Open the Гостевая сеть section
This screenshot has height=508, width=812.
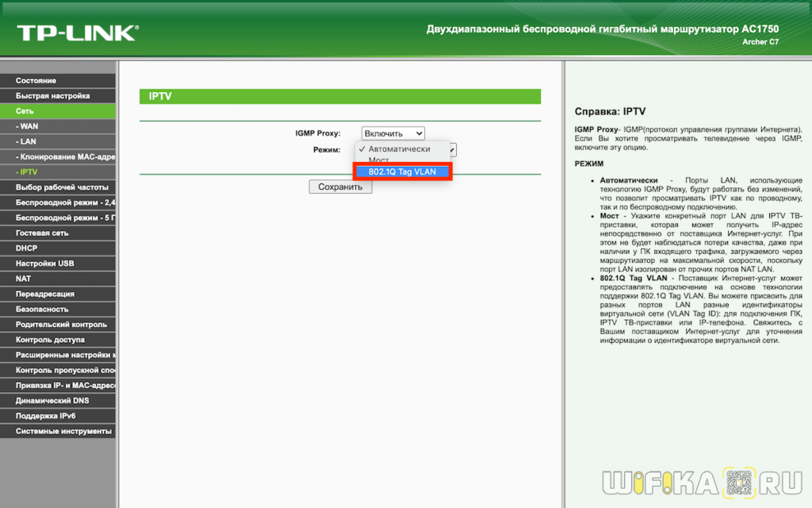(x=57, y=233)
